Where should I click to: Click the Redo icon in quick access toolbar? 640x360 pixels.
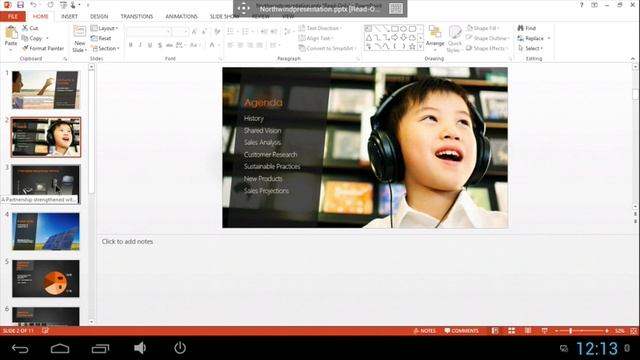(50, 5)
